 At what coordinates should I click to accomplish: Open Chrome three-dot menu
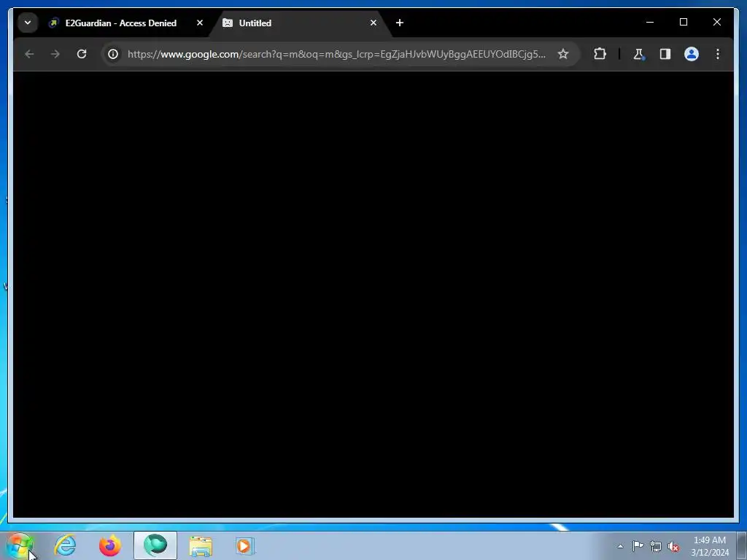pyautogui.click(x=718, y=54)
